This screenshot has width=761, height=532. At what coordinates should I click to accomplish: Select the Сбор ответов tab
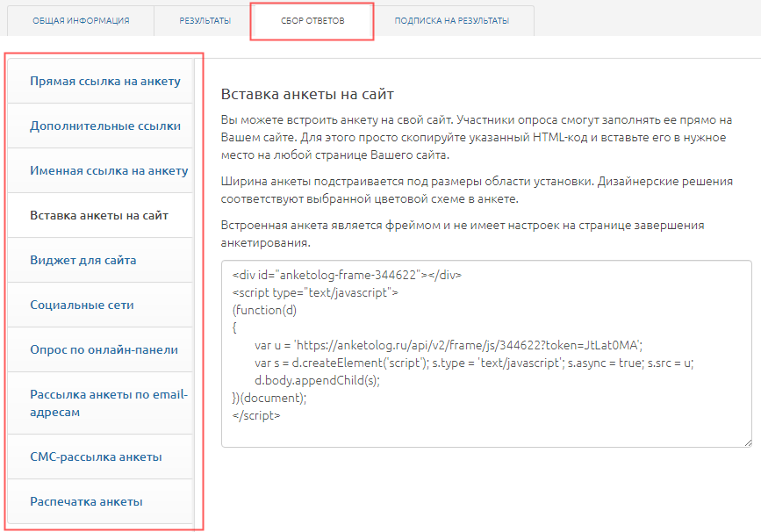pyautogui.click(x=312, y=20)
